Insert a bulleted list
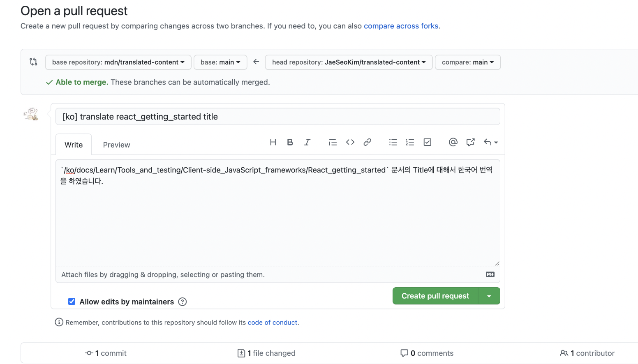638x364 pixels. [x=393, y=142]
